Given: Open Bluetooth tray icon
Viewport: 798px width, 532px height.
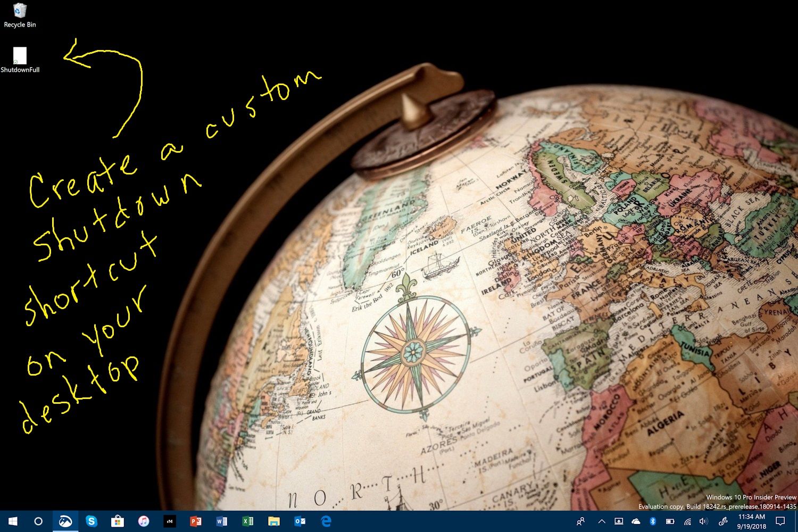Looking at the screenshot, I should coord(653,521).
